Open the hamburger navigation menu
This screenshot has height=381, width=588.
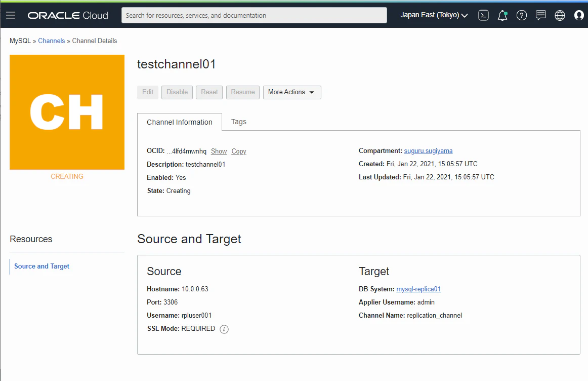[x=11, y=15]
